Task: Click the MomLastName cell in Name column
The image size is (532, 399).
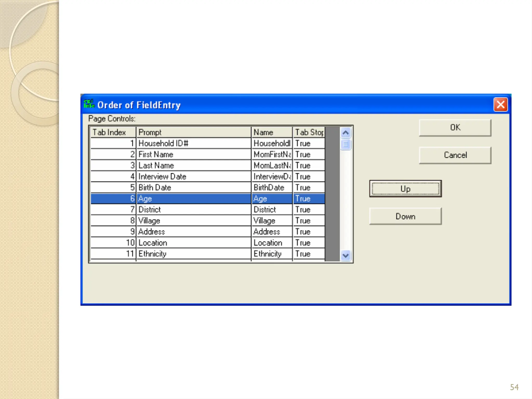Action: [x=272, y=165]
